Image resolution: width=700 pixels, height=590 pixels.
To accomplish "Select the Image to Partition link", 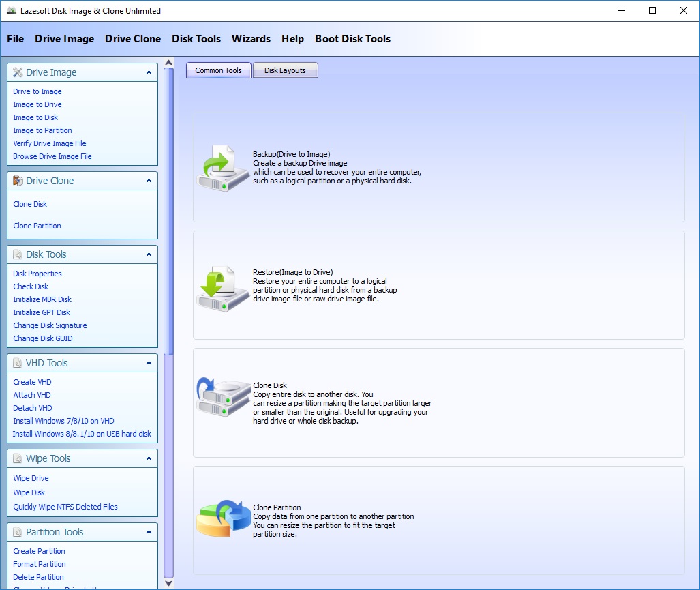I will point(42,130).
